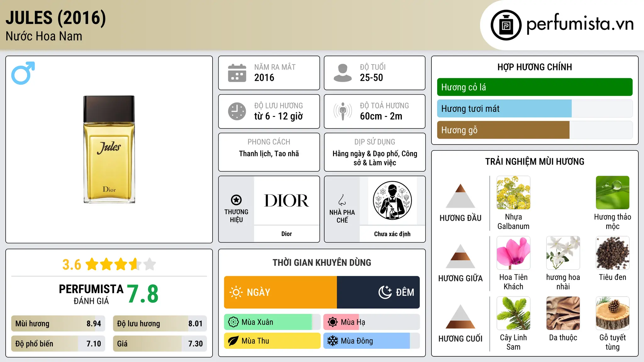Click the star badge icon above Thương hiệu
Viewport: 644px width, 362px height.
click(x=236, y=200)
